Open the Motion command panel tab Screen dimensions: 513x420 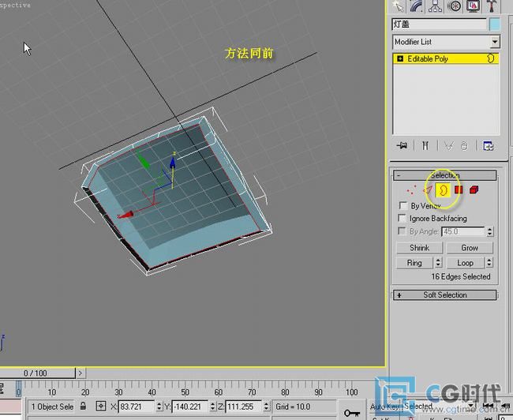[x=454, y=6]
